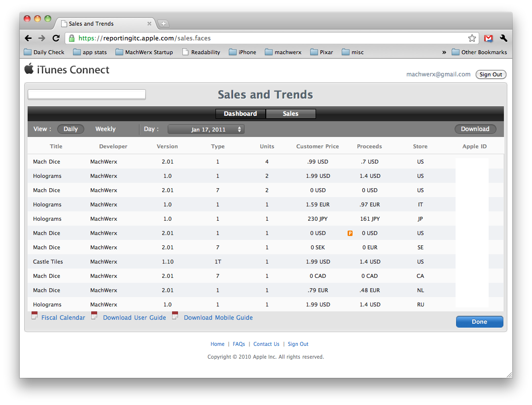This screenshot has width=532, height=405.
Task: Show hidden bookmarks with the chevron
Action: click(444, 52)
